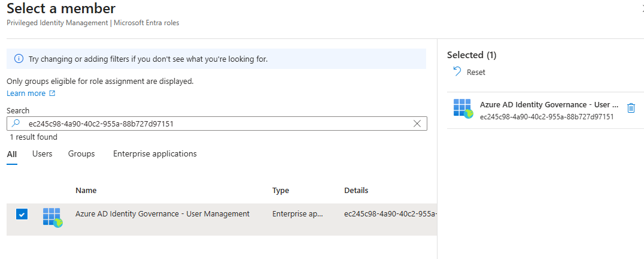644x259 pixels.
Task: Switch to the Enterprise applications tab
Action: point(155,153)
